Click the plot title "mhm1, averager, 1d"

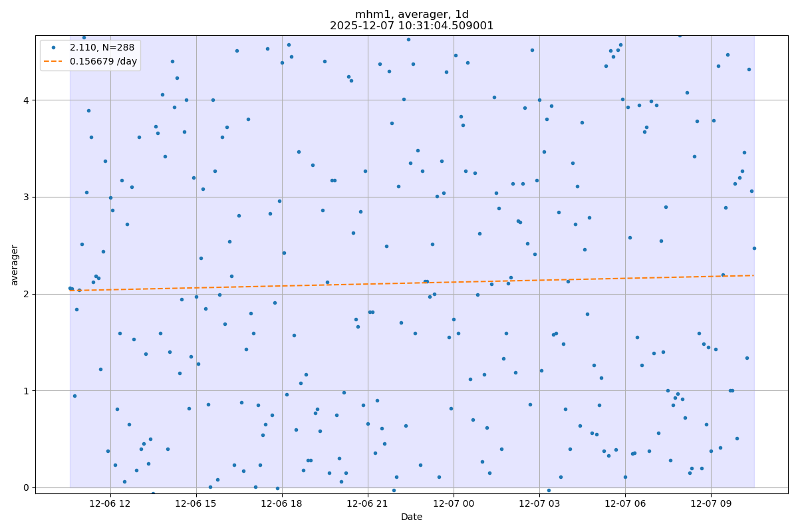(x=412, y=15)
